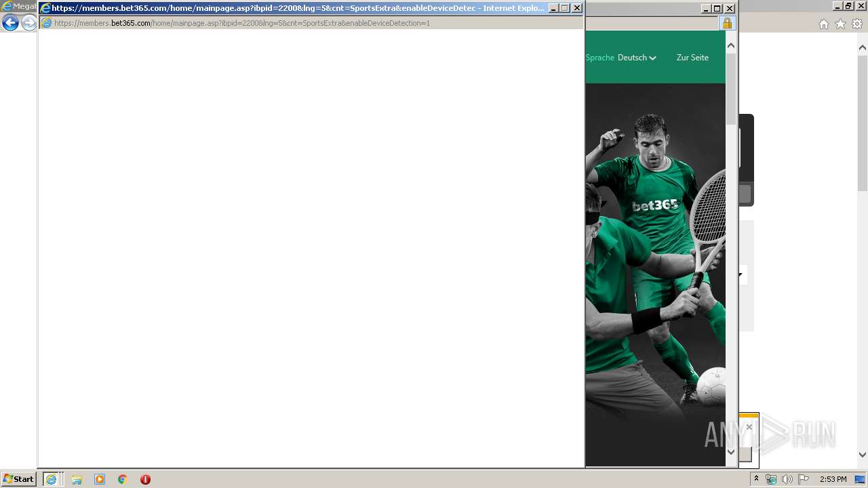The image size is (868, 488).
Task: Maximize the members.bet365.com popup window
Action: pos(565,8)
